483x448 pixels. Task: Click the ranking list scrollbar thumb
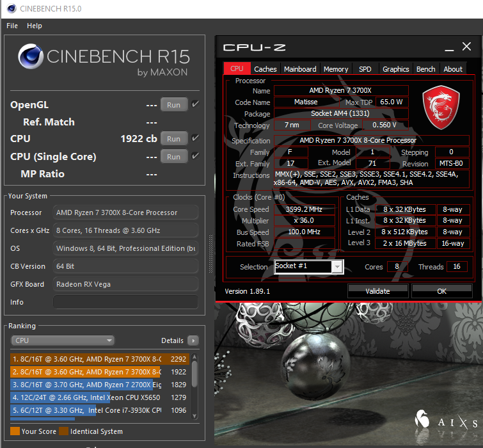tap(194, 374)
